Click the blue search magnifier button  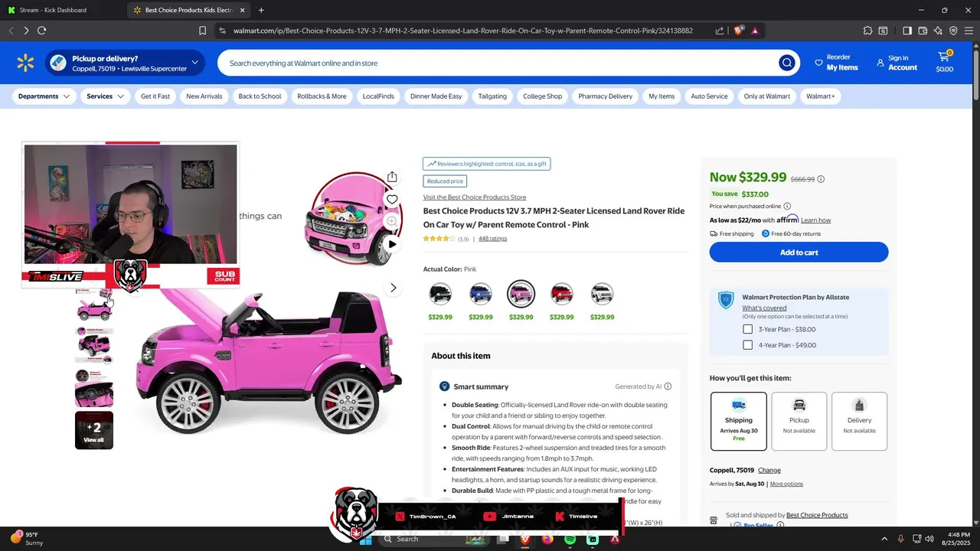[786, 63]
